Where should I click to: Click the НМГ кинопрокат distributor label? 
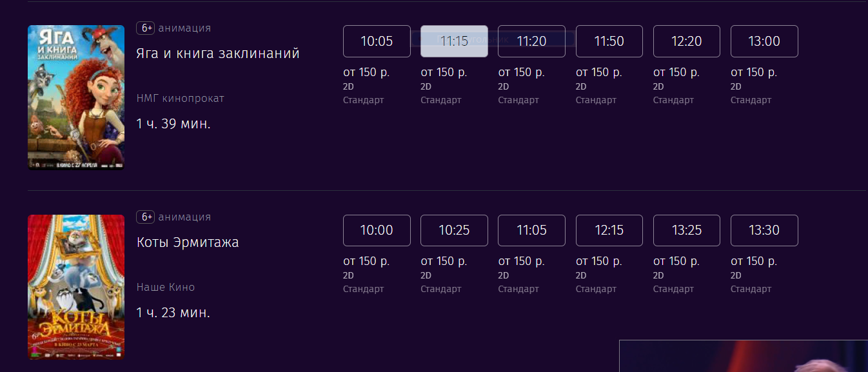(181, 98)
